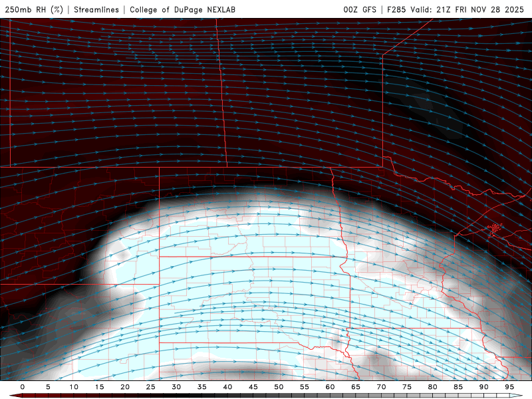Click "College of DuPage NEXLAB" text

pyautogui.click(x=182, y=9)
